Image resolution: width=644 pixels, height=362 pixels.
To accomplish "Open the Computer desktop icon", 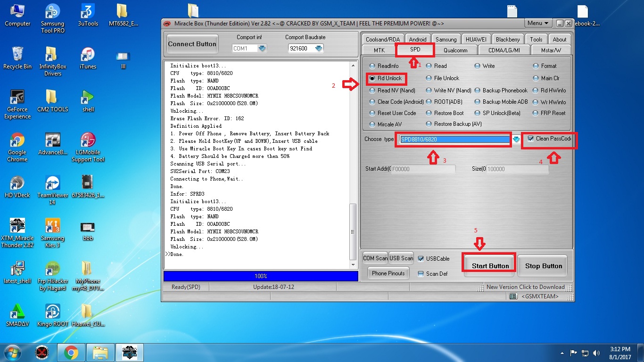I will point(17,15).
